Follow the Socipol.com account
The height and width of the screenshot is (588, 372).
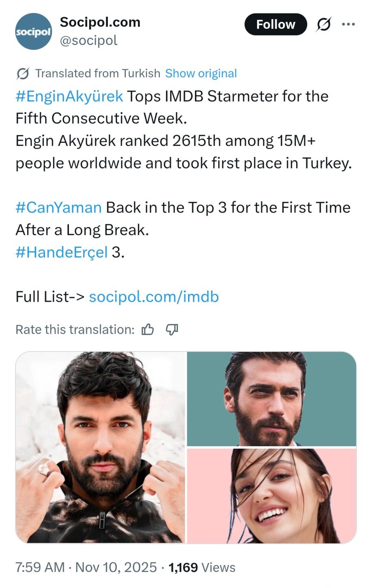tap(276, 25)
